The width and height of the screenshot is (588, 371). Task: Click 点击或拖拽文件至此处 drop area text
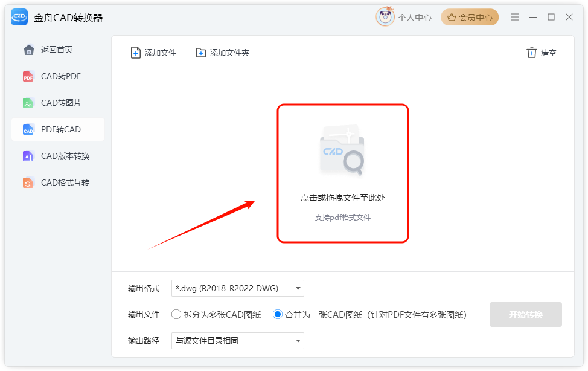(343, 198)
